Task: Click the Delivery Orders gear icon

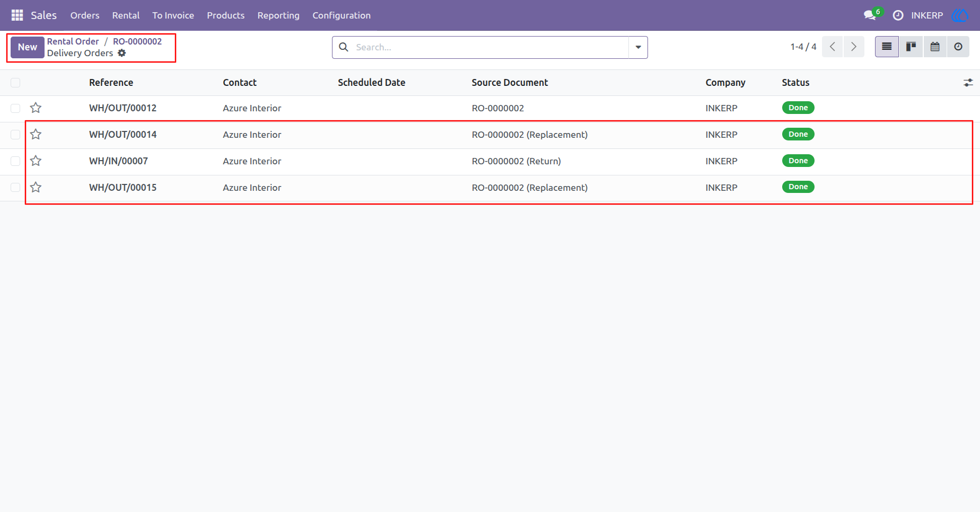Action: 122,53
